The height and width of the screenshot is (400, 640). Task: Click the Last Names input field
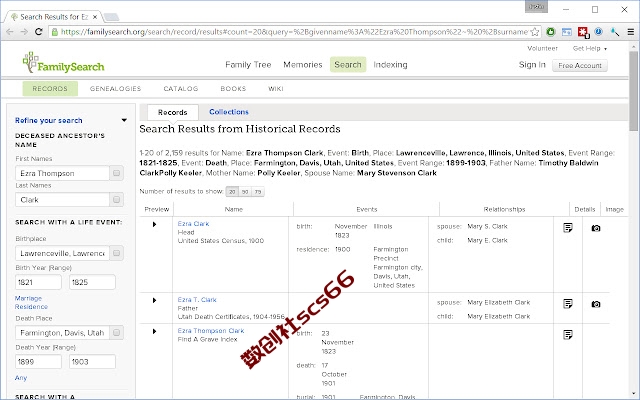[62, 200]
